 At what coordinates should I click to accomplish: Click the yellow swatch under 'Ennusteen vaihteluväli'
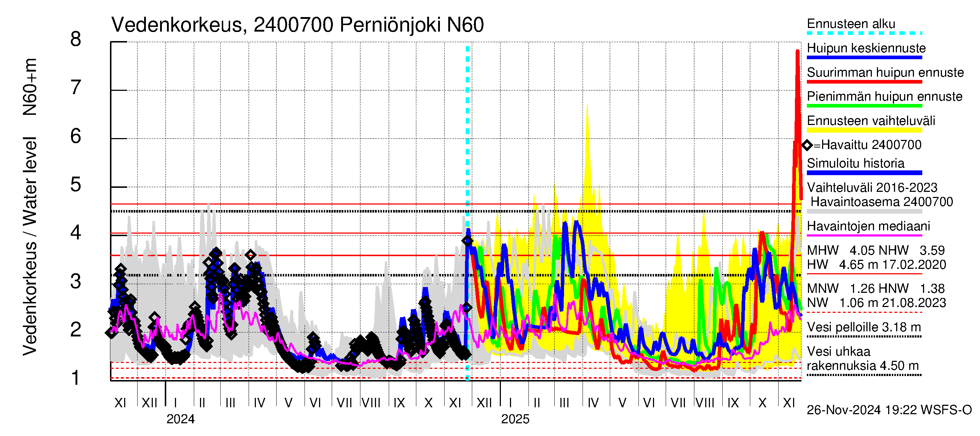coord(864,130)
